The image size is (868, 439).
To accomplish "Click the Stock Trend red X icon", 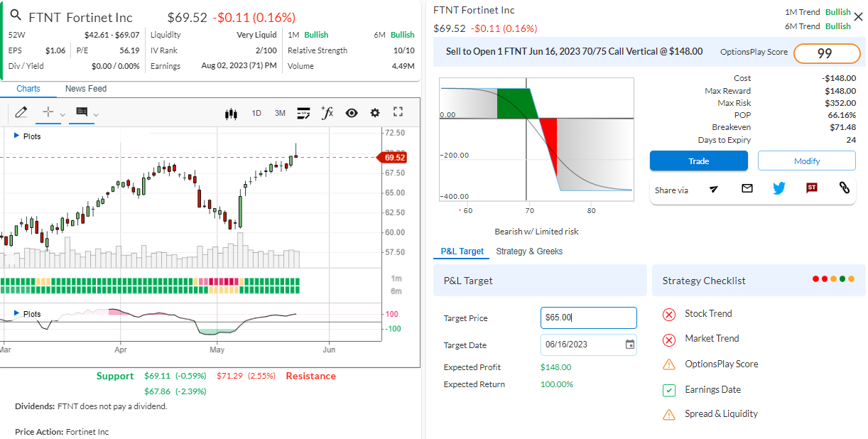I will [668, 315].
